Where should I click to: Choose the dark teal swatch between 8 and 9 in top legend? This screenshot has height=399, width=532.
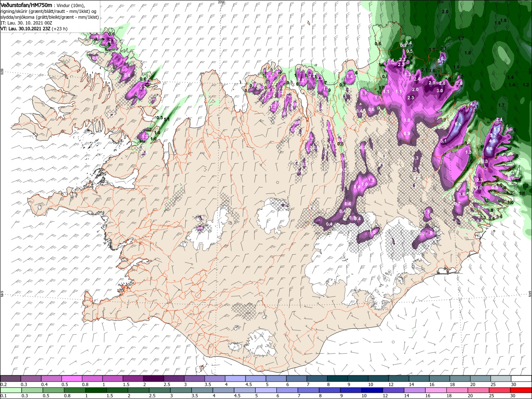pos(337,379)
